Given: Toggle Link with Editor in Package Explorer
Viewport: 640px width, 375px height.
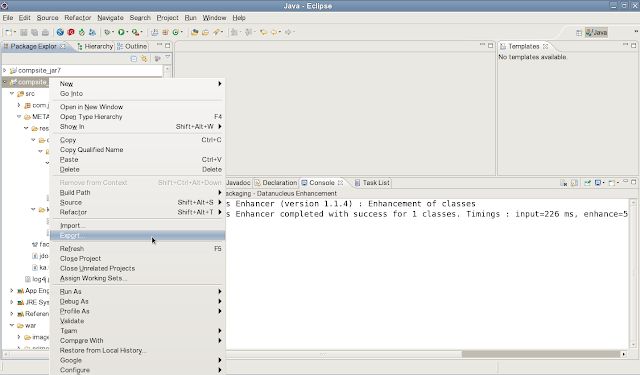Looking at the screenshot, I should (x=144, y=59).
